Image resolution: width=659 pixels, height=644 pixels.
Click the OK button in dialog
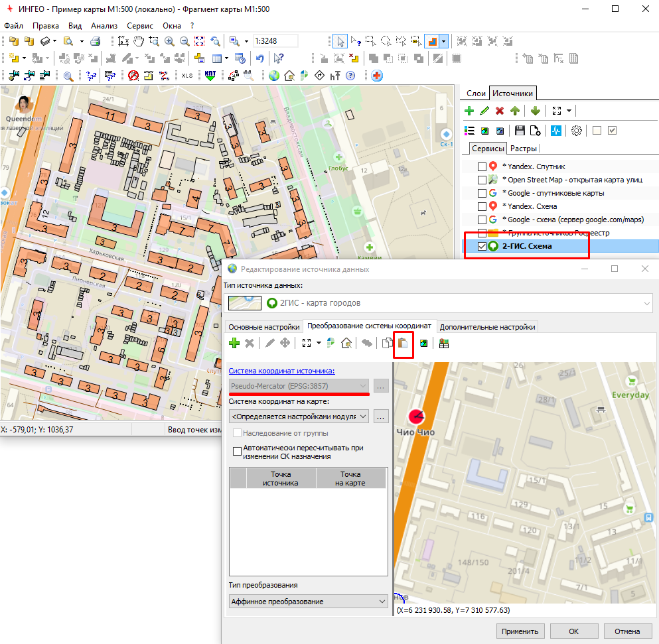tap(573, 631)
